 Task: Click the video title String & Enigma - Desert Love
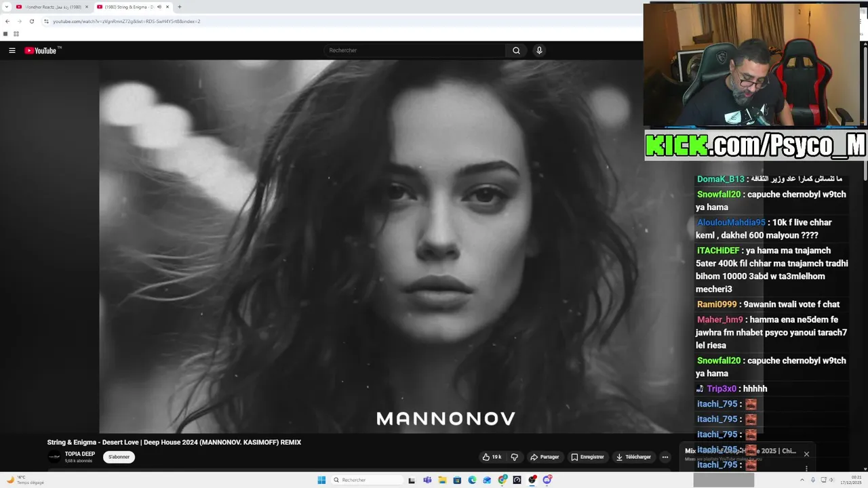click(174, 442)
